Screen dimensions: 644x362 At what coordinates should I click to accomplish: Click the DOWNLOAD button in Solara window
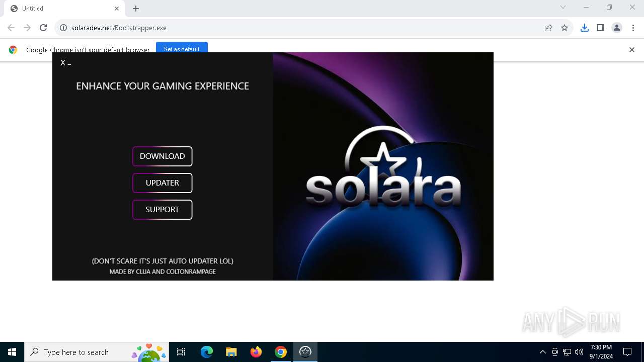pos(162,156)
